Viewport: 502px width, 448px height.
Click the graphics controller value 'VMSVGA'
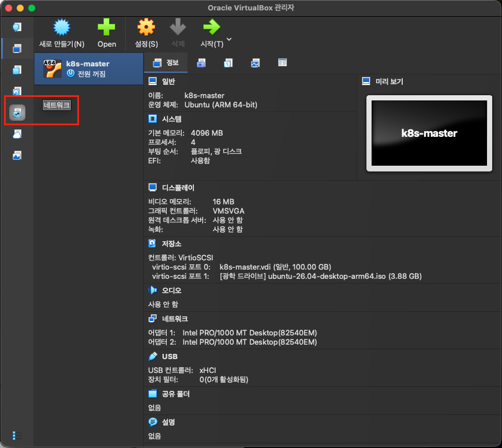[228, 211]
